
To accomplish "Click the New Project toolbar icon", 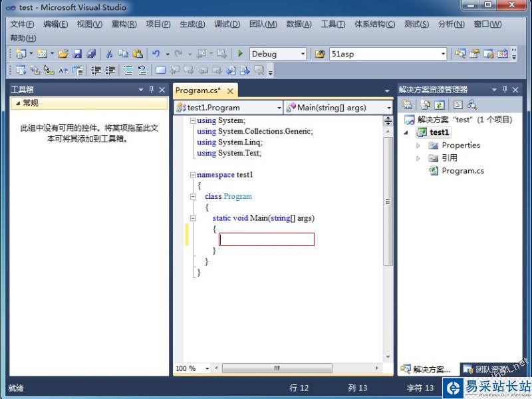I will [x=21, y=54].
